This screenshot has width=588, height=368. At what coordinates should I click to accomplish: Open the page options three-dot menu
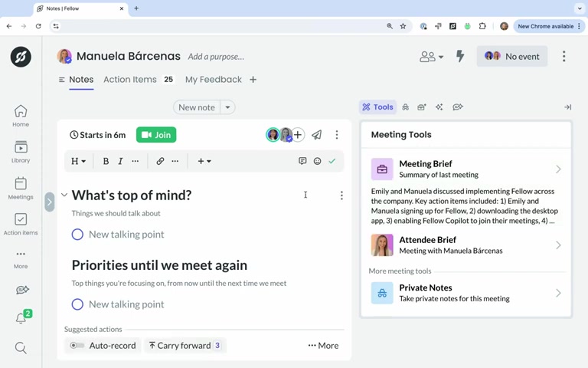point(563,56)
